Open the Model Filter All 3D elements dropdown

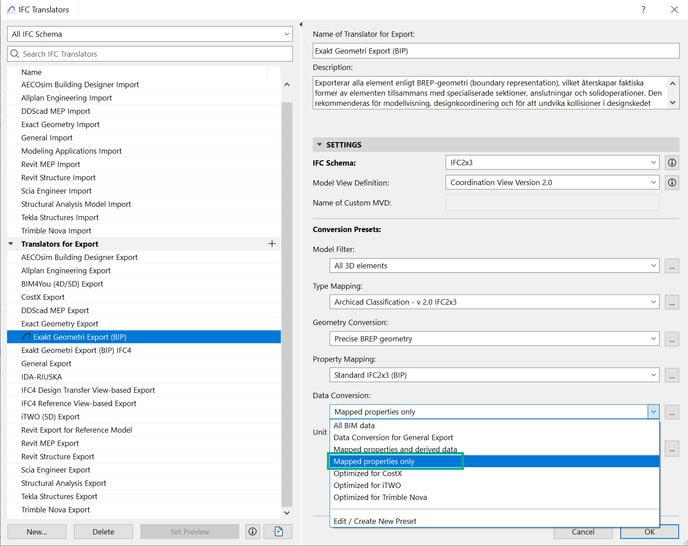[494, 266]
